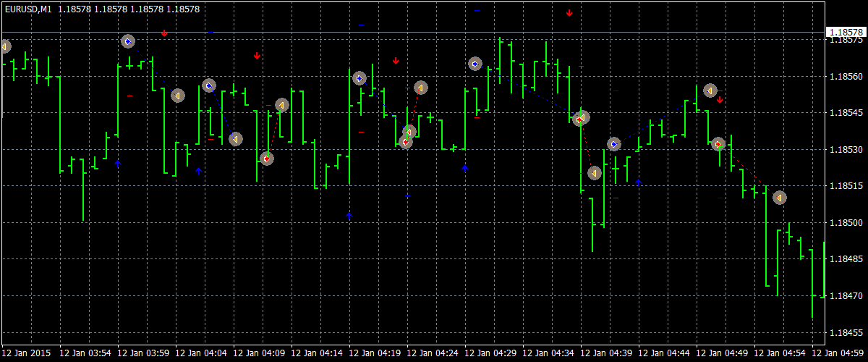The image size is (868, 362).
Task: Select the orange trade marker near 04:40 at 1.18520
Action: (x=594, y=173)
